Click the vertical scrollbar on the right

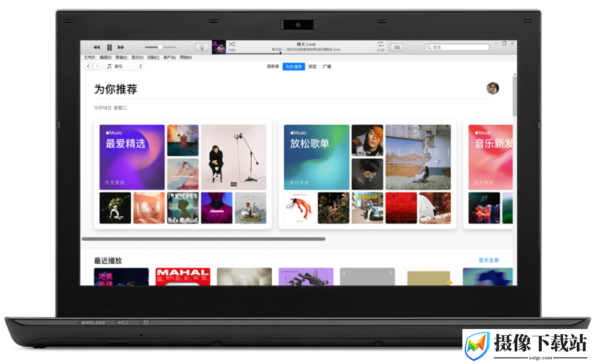515,97
